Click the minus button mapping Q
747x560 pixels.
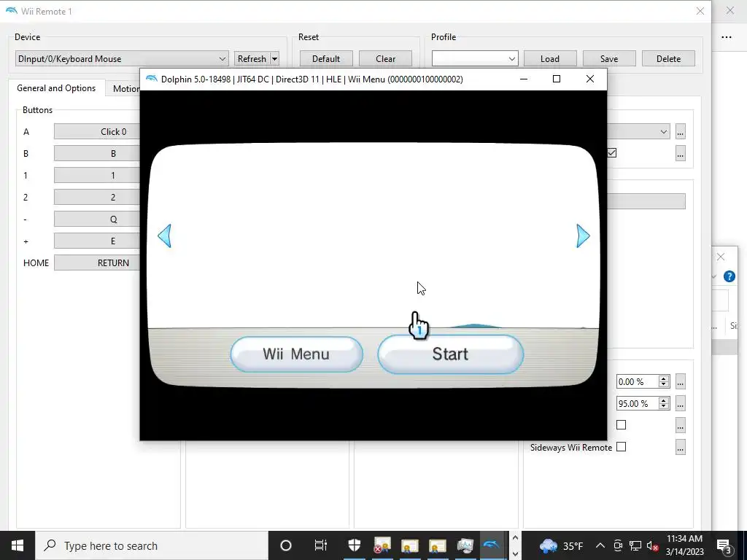coord(97,219)
